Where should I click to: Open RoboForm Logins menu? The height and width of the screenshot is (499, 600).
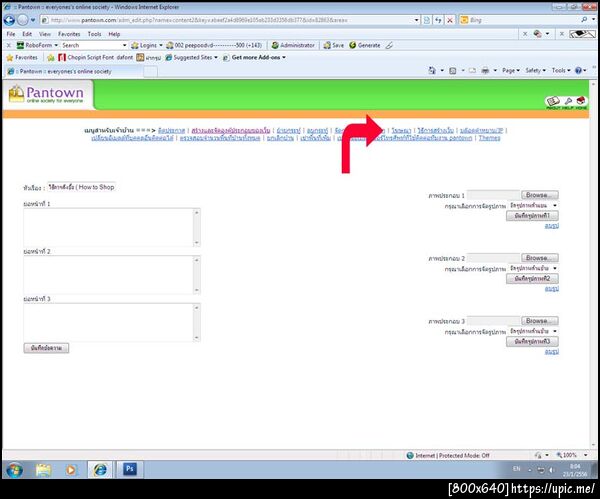click(x=147, y=45)
